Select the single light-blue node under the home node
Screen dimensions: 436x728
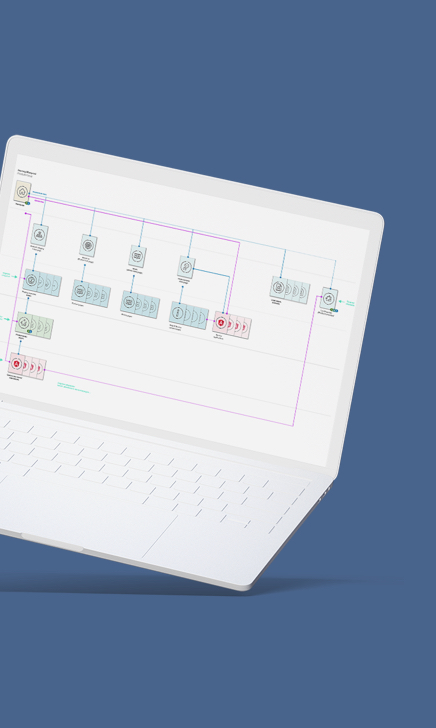coord(40,234)
